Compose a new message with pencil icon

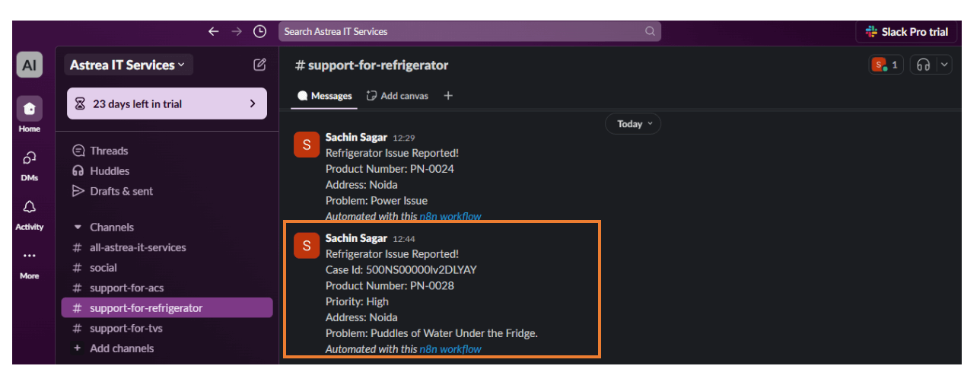[259, 65]
